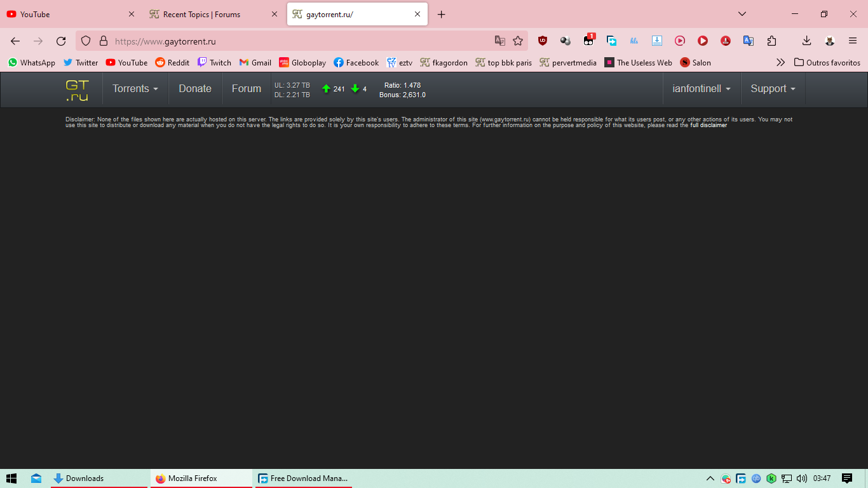
Task: Expand the Support dropdown menu
Action: (x=773, y=89)
